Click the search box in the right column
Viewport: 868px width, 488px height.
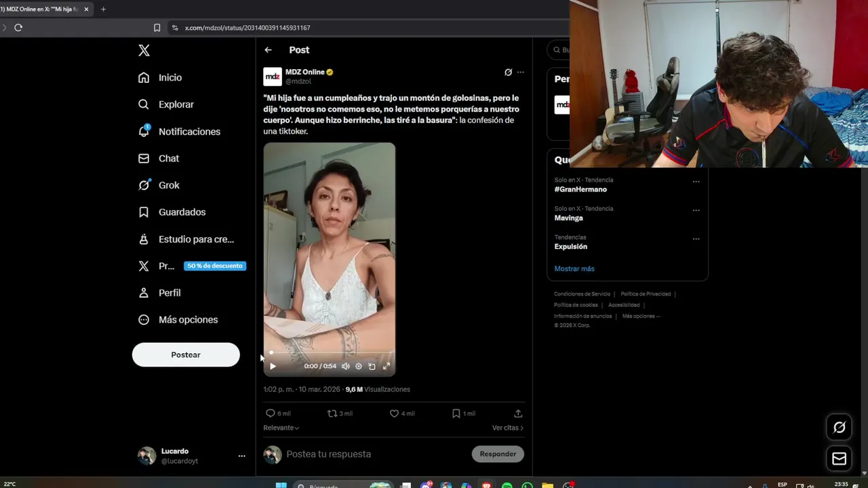pos(558,49)
